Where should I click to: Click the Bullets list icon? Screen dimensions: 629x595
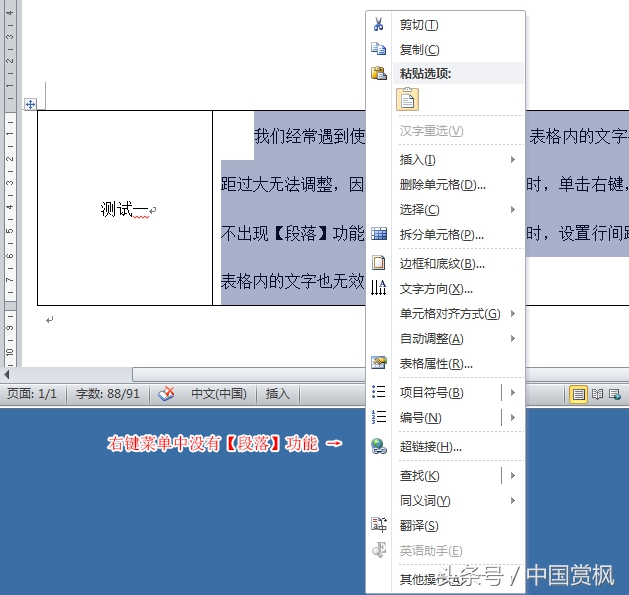[x=379, y=392]
